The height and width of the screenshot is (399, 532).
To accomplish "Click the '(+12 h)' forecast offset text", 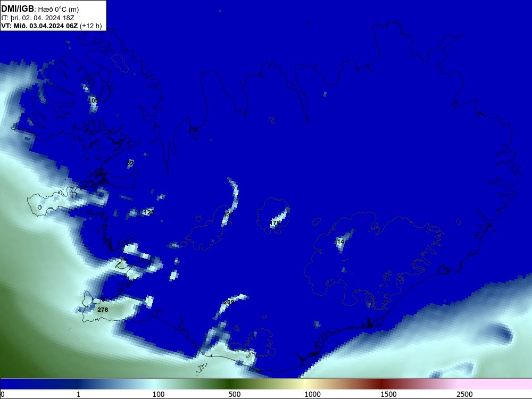I will click(90, 26).
